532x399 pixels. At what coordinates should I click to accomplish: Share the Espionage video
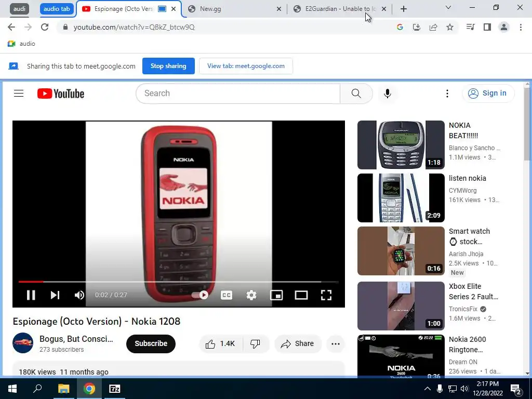point(297,344)
